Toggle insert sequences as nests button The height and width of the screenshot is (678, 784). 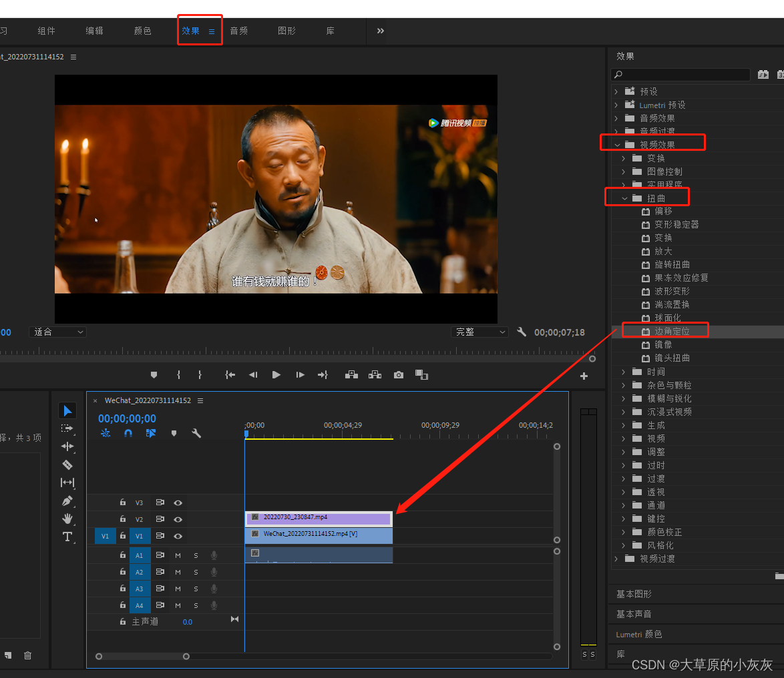106,433
